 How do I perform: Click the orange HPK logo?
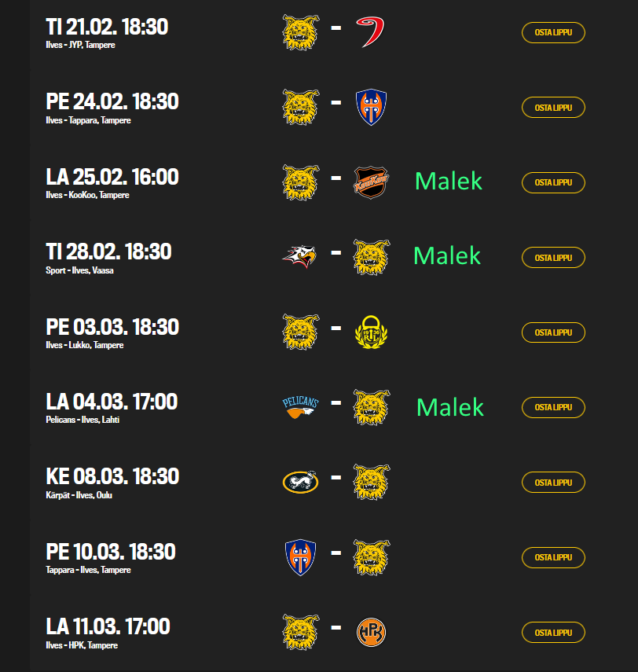[x=371, y=632]
